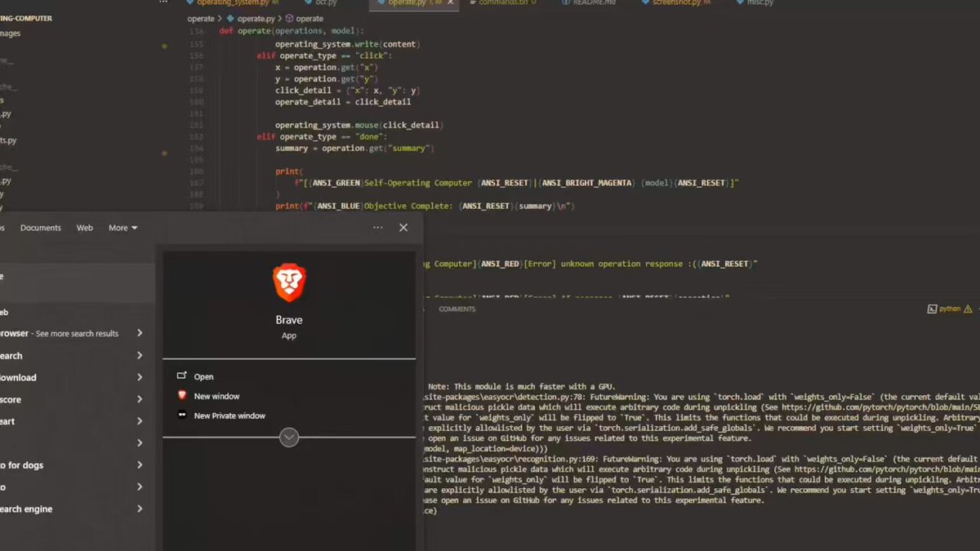This screenshot has height=551, width=980.
Task: Expand chevron on the 'lownload' suggestion row
Action: tap(140, 377)
